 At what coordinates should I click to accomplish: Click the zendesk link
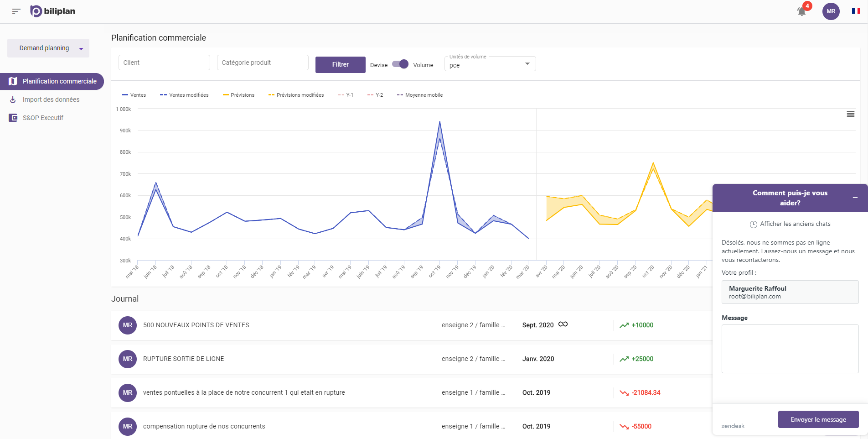pyautogui.click(x=733, y=426)
